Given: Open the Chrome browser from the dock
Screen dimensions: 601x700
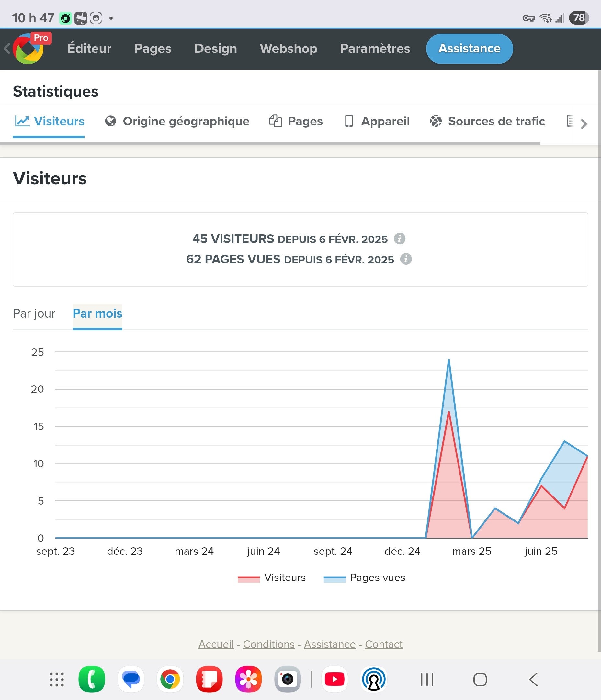Looking at the screenshot, I should tap(170, 679).
